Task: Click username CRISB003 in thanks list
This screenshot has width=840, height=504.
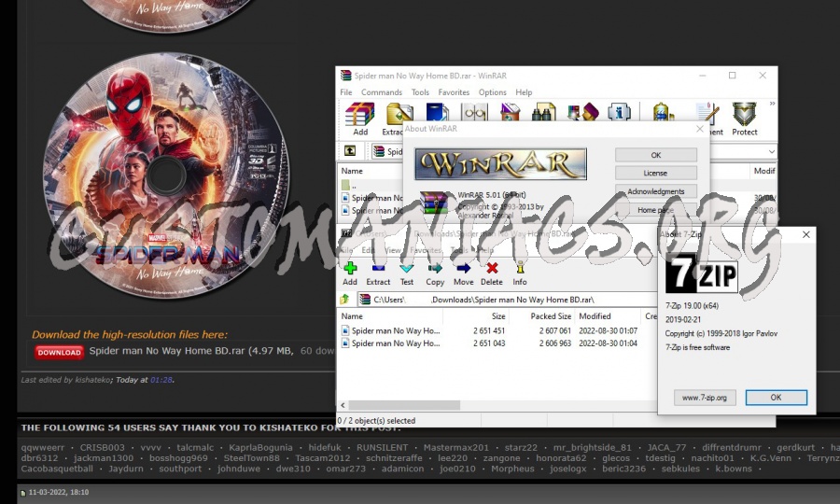Action: tap(103, 447)
